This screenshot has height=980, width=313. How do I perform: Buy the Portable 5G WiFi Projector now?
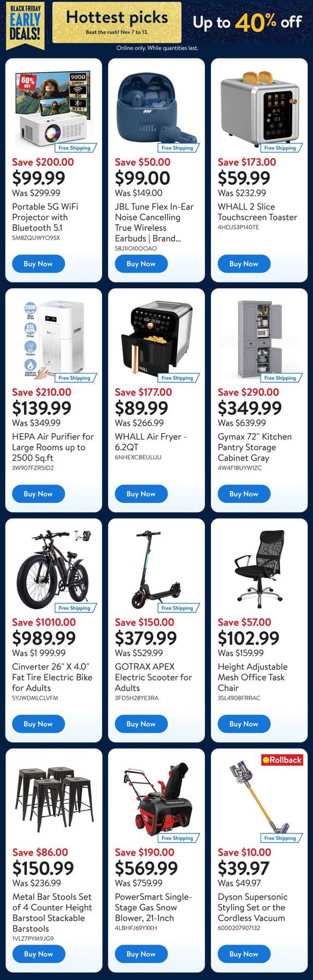coord(38,264)
